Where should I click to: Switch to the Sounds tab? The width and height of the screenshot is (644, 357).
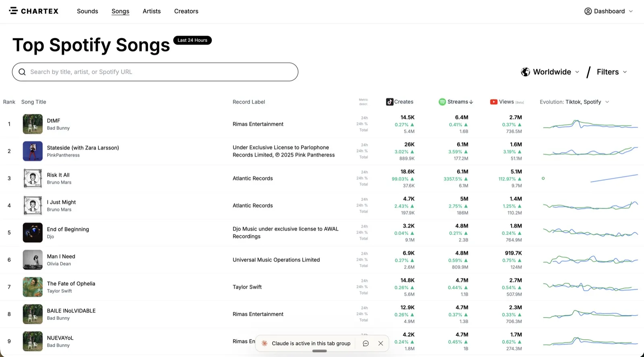click(x=87, y=11)
